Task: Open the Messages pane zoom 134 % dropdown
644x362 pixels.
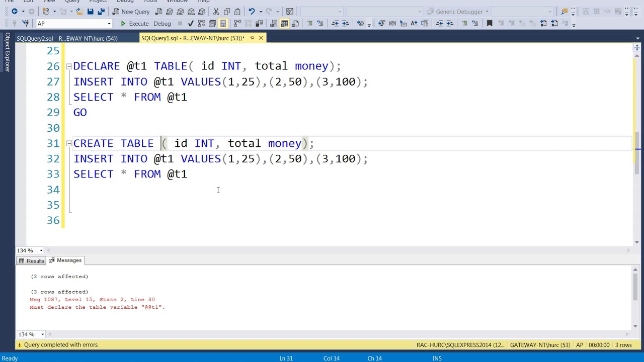Action: coord(42,334)
